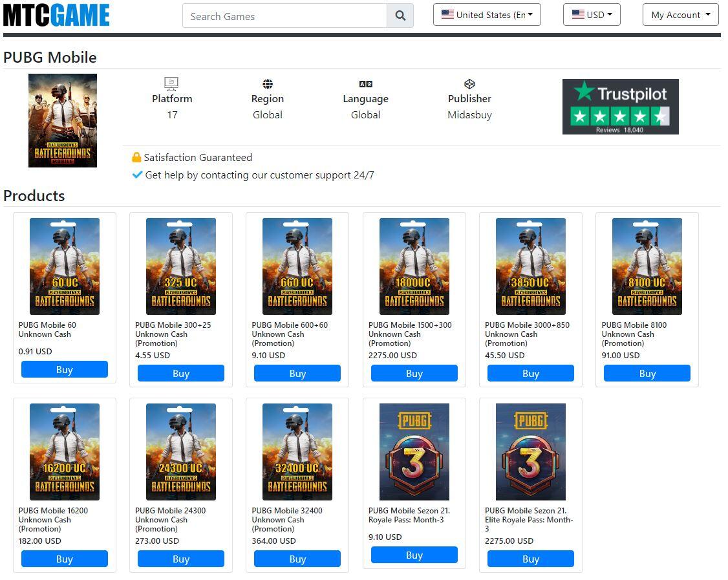Select the 4.55 USD price

pos(153,355)
